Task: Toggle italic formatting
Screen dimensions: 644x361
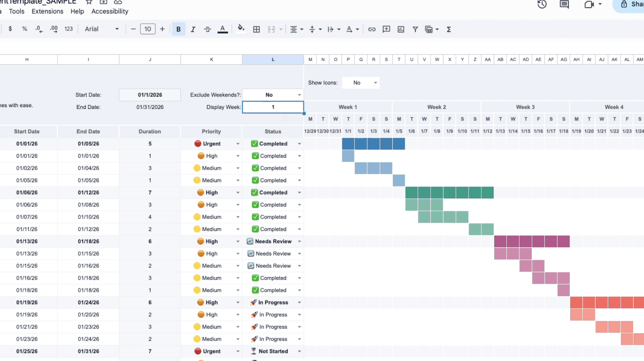Action: pyautogui.click(x=193, y=29)
